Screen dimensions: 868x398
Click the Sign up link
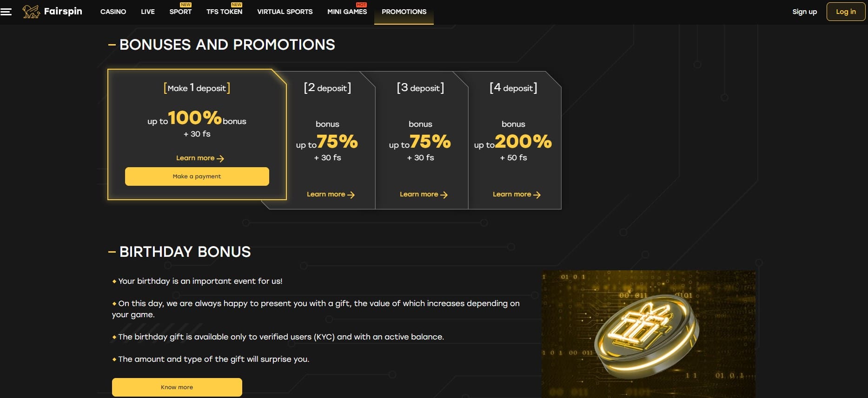click(804, 12)
